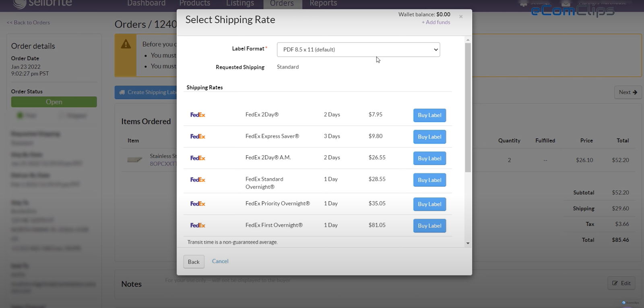Click the Add funds link

436,22
